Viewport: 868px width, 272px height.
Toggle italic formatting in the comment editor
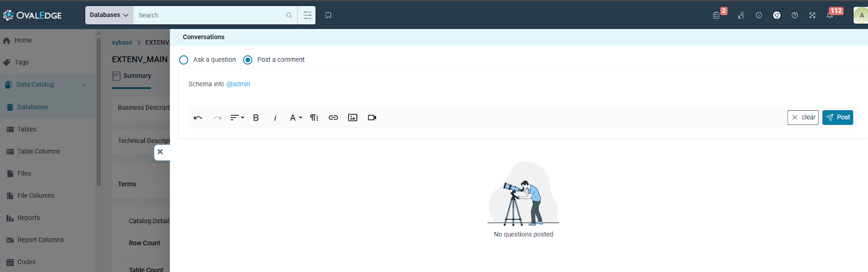coord(275,118)
